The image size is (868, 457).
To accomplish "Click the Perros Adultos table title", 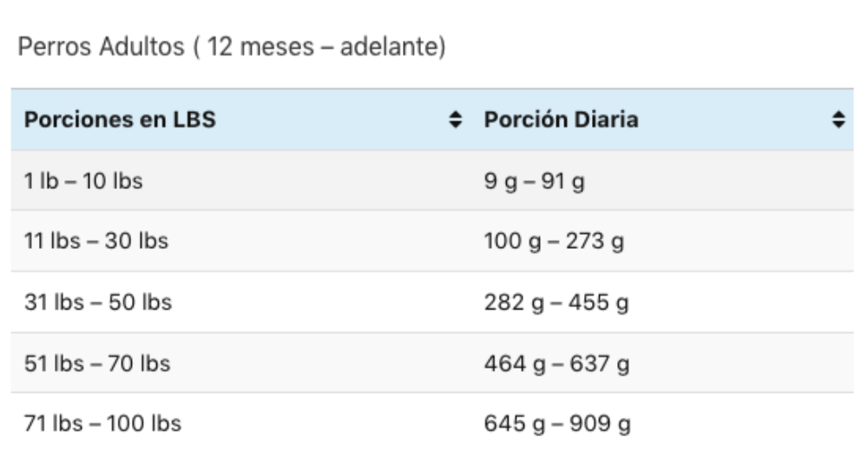I will 232,47.
